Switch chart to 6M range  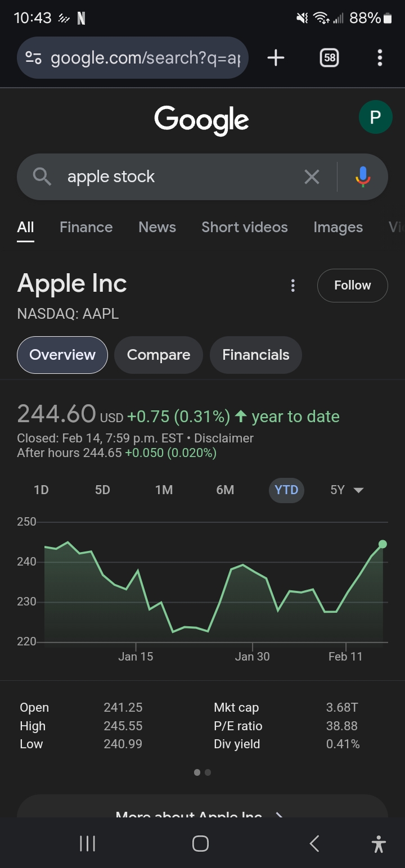click(225, 490)
